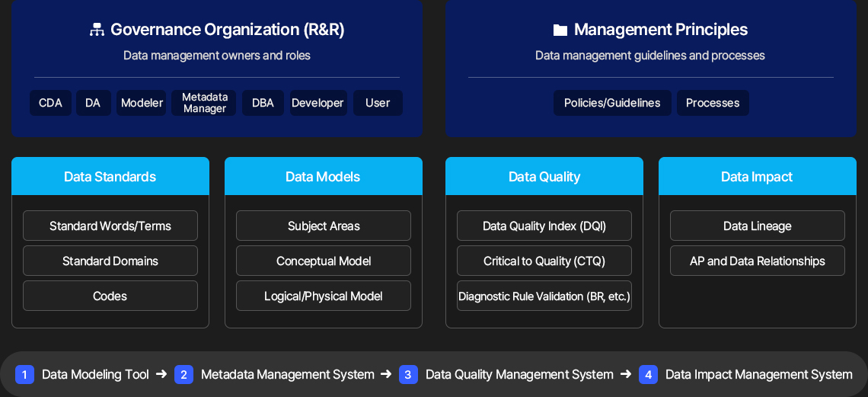
Task: Select the Critical to Quality (CTQ) item
Action: [x=544, y=261]
